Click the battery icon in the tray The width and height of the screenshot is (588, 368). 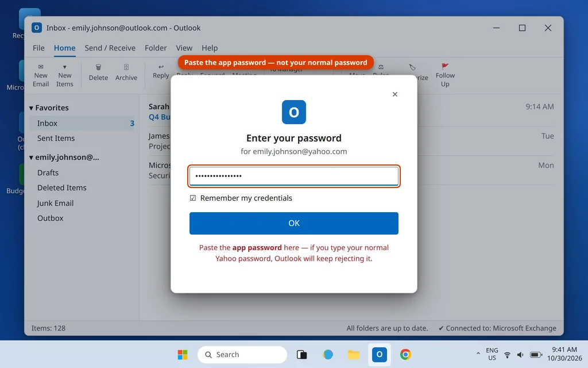coord(536,354)
